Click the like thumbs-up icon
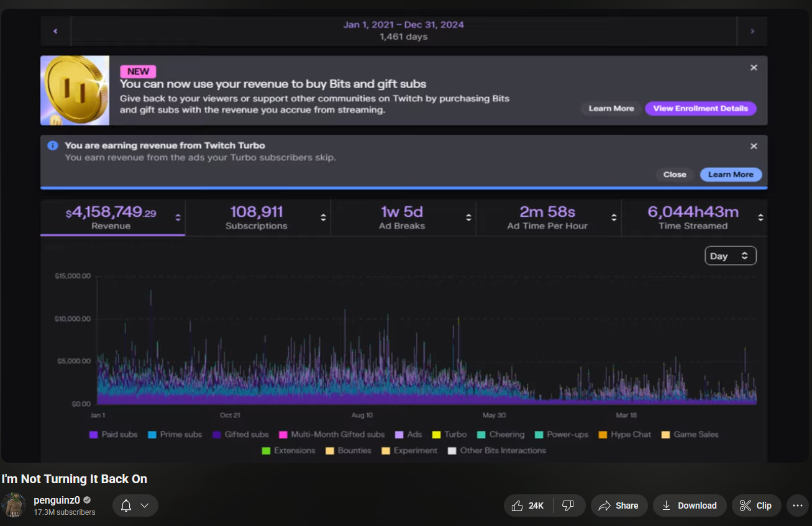 pyautogui.click(x=517, y=506)
